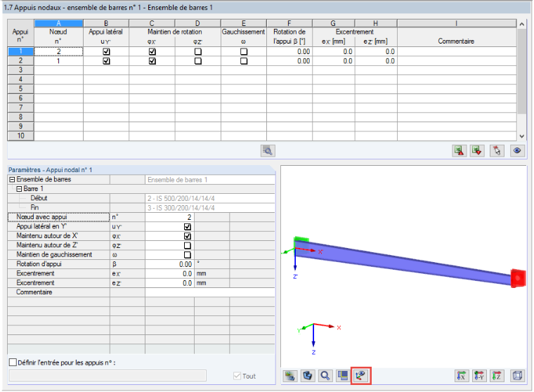Image resolution: width=534 pixels, height=392 pixels.
Task: Pick a node graphically with the cursor icon
Action: click(x=497, y=150)
